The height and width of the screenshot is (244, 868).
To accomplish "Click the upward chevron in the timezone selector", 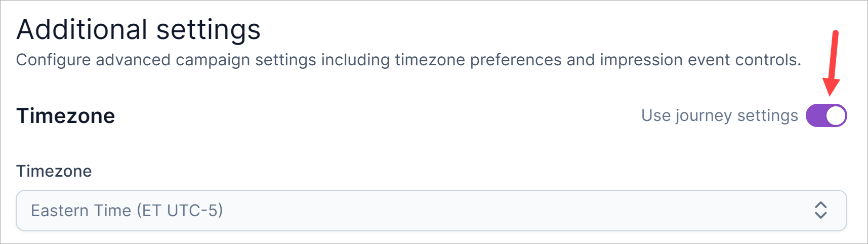I will pos(820,205).
